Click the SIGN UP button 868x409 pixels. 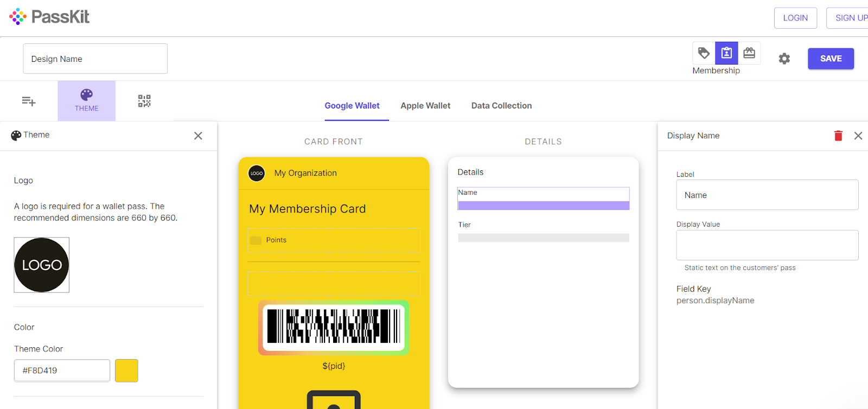(848, 18)
